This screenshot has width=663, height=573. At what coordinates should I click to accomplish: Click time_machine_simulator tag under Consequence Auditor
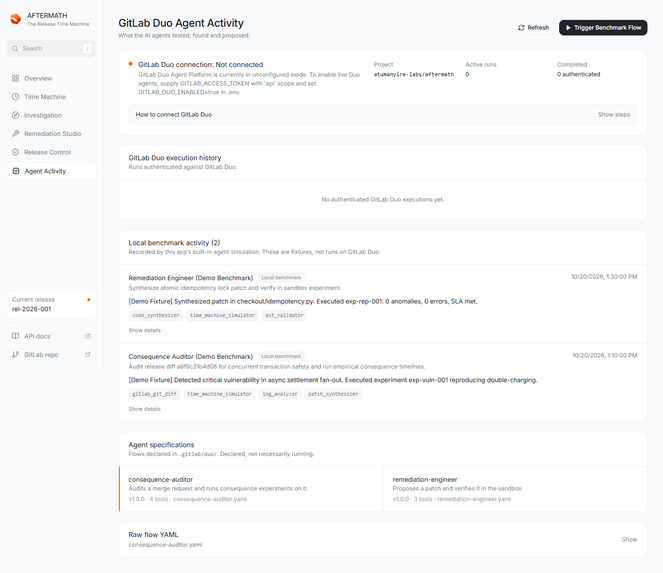tap(219, 394)
